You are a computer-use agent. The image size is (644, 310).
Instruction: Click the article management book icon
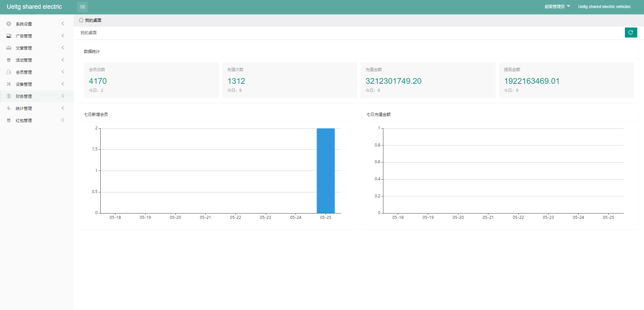tap(9, 48)
